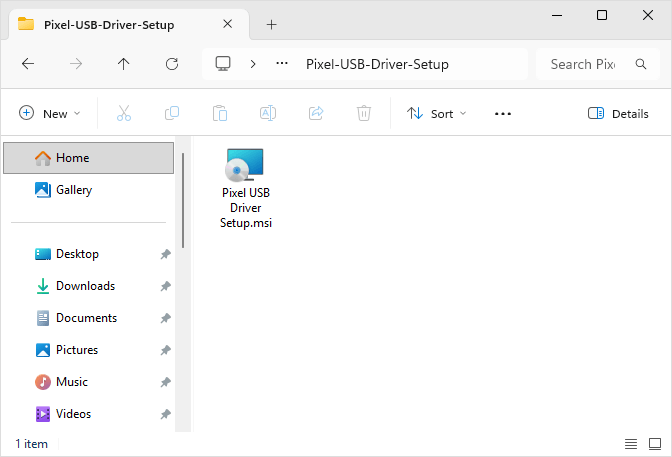Click the Share icon in toolbar
The image size is (672, 457).
tap(316, 114)
